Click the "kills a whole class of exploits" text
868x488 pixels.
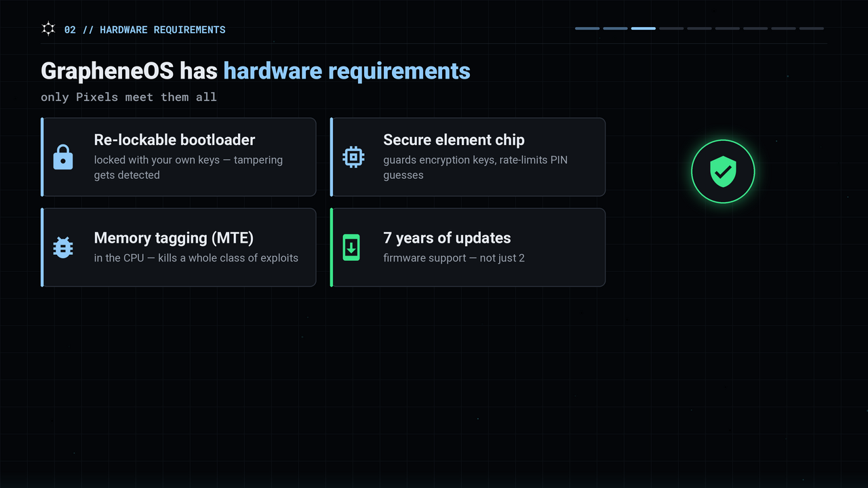click(x=228, y=258)
